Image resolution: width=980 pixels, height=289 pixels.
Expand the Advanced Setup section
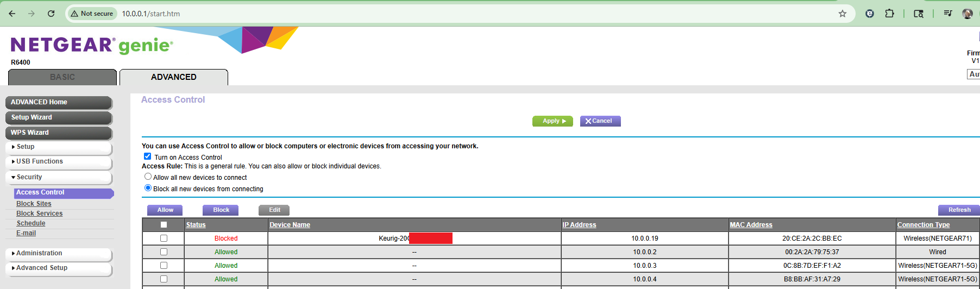(x=59, y=268)
